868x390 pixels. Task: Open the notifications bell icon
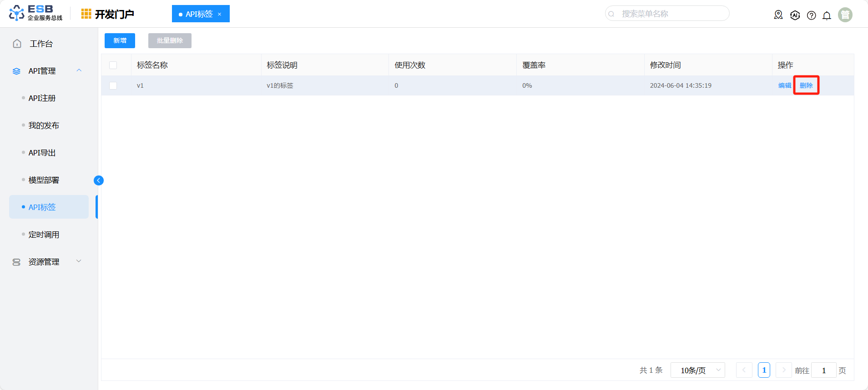pos(827,15)
